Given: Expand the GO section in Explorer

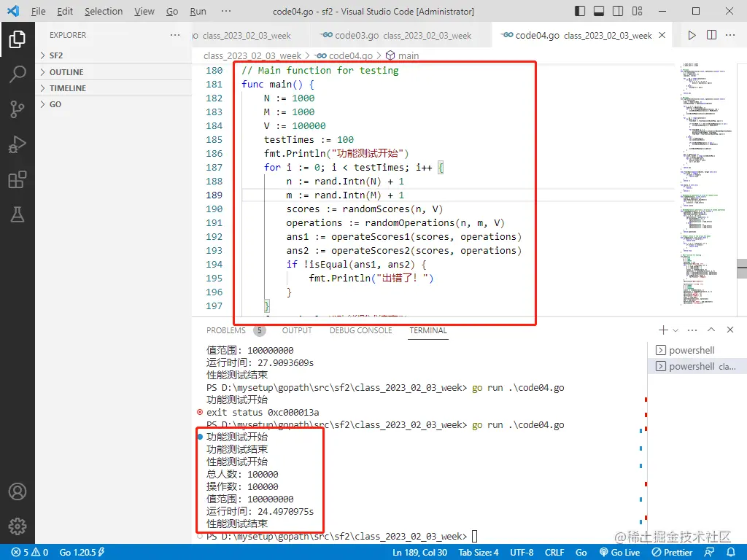Looking at the screenshot, I should (x=113, y=104).
